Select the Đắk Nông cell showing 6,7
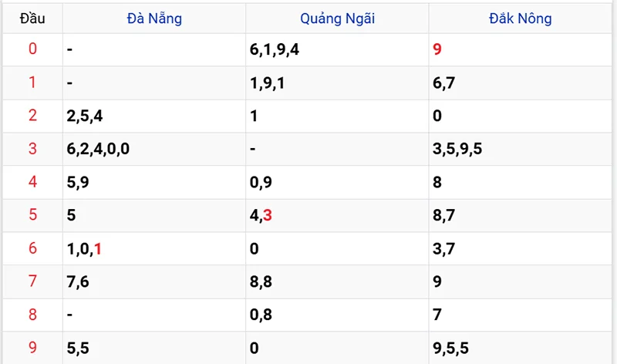617x364 pixels. (x=443, y=83)
